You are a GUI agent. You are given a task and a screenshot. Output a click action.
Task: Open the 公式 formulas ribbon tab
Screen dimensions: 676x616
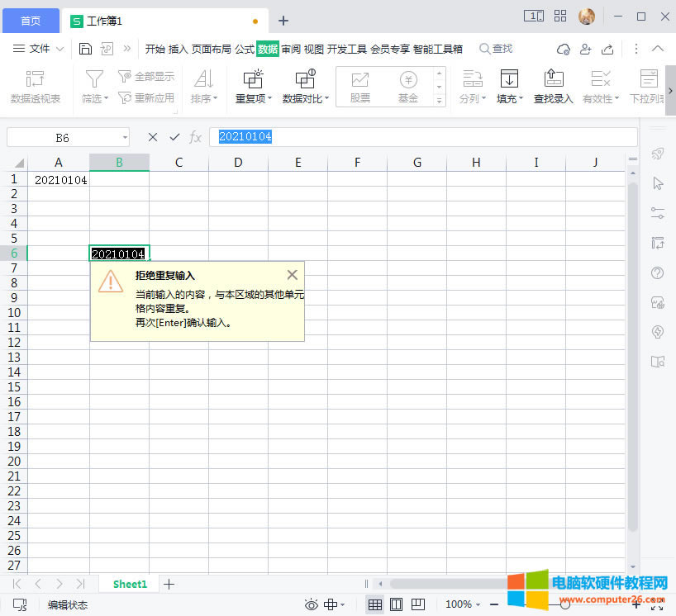(245, 49)
